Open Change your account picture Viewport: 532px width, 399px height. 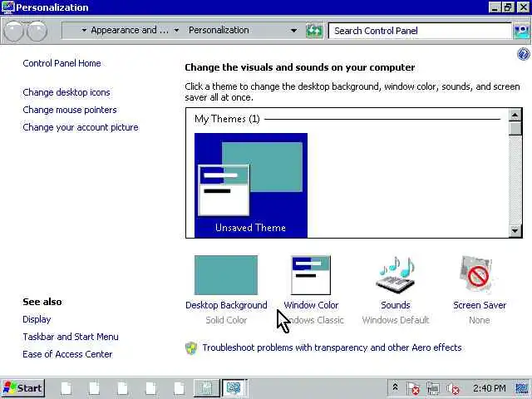pyautogui.click(x=81, y=127)
